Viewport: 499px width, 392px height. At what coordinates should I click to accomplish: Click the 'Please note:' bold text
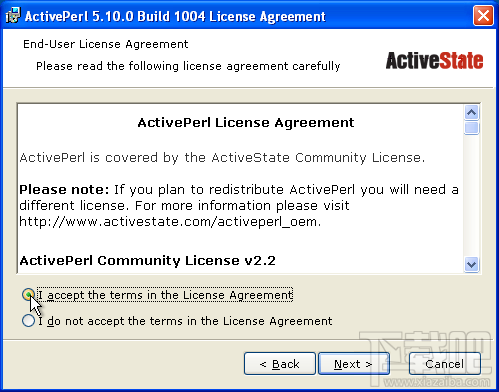[64, 190]
